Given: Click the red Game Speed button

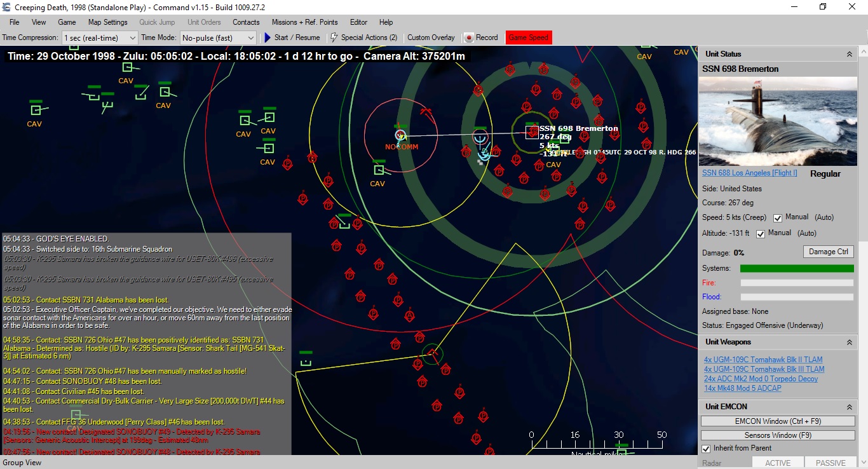Looking at the screenshot, I should [x=529, y=37].
